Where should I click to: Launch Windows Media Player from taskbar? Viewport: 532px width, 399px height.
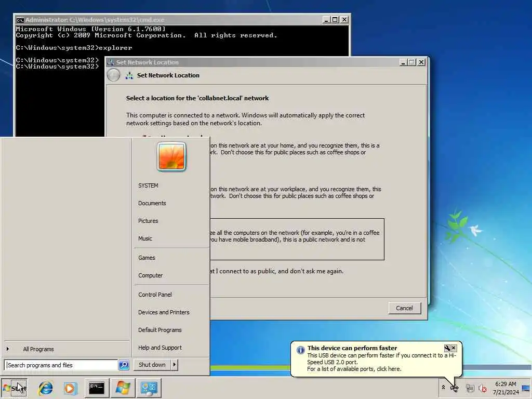pos(71,388)
